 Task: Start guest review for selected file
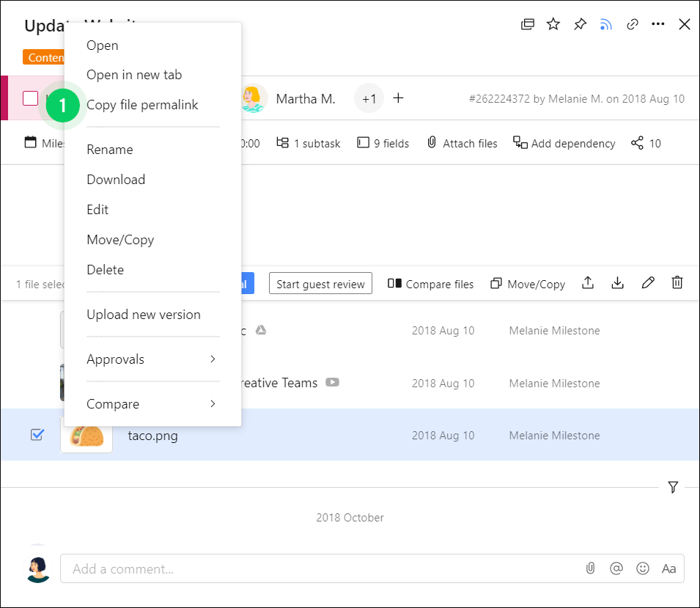(320, 284)
